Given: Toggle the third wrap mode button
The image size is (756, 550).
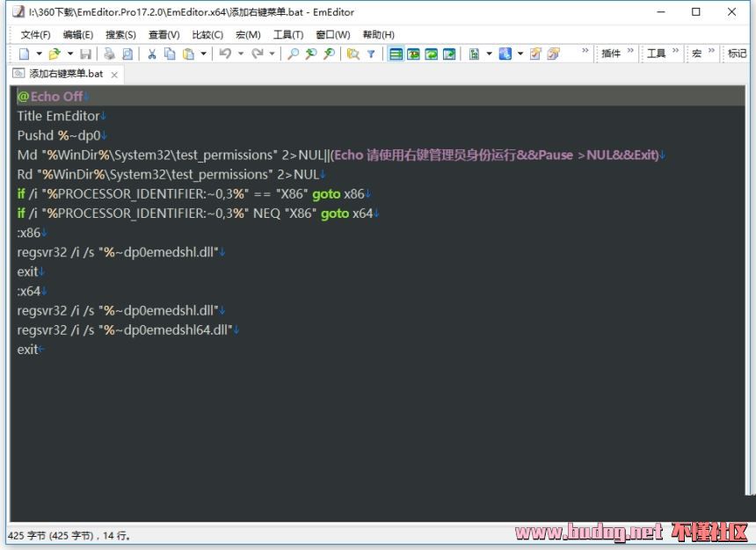Looking at the screenshot, I should click(x=431, y=54).
